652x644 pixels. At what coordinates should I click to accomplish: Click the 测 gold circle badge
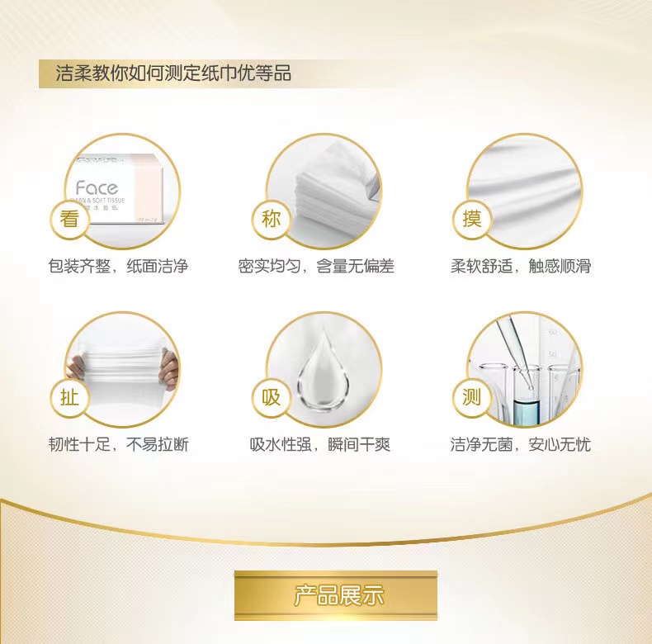tap(472, 398)
